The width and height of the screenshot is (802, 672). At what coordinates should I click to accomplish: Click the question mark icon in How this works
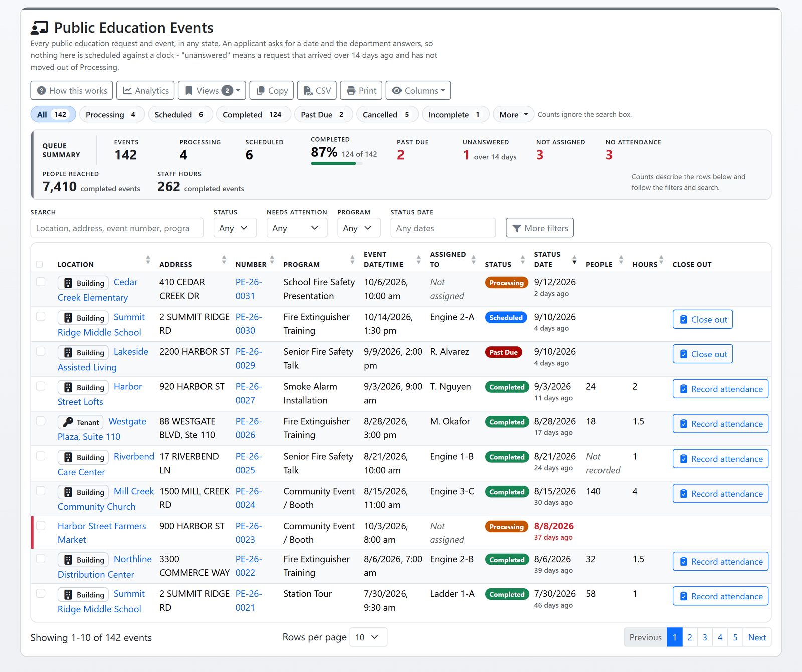(42, 91)
